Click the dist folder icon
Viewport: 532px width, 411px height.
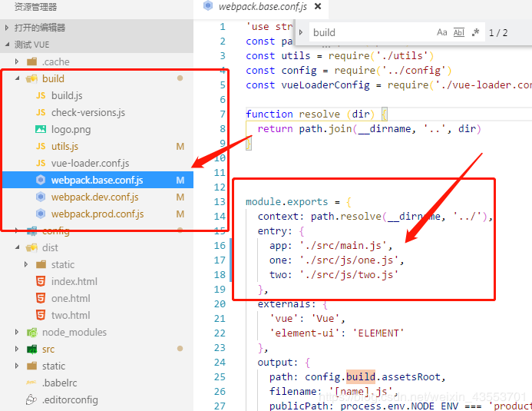click(32, 248)
